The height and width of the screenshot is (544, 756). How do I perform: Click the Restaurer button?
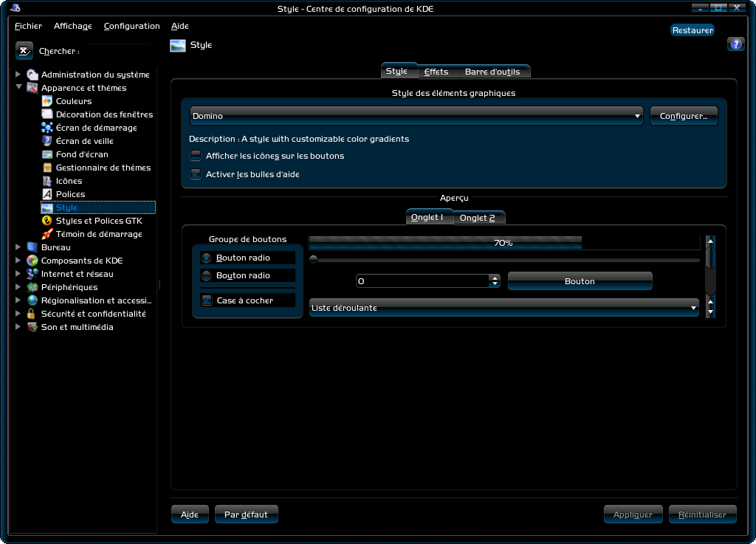693,30
